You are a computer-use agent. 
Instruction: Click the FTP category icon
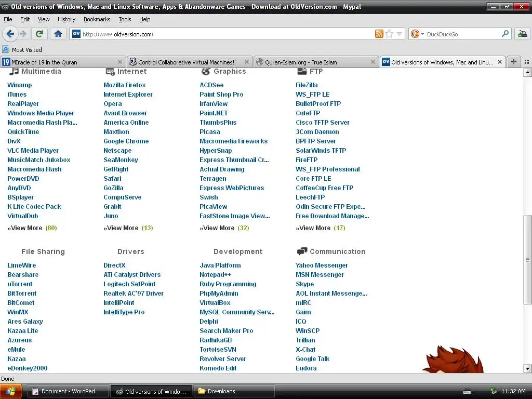point(302,71)
